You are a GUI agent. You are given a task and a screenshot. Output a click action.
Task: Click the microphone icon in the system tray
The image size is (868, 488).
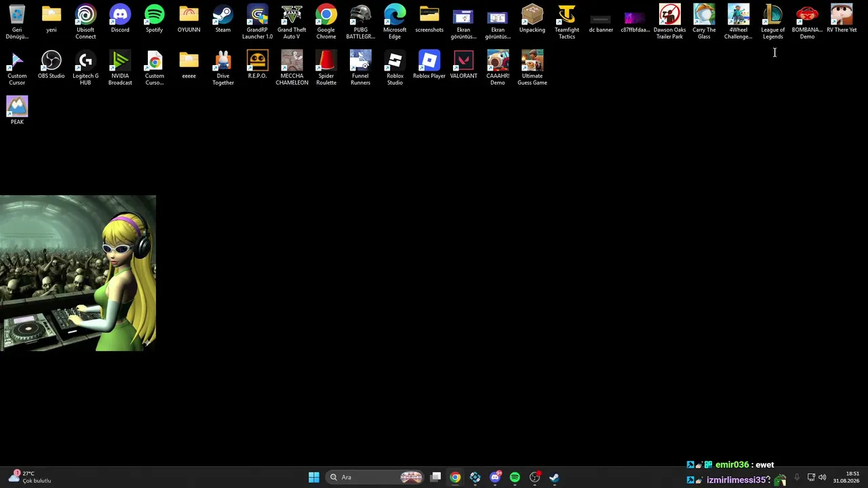coord(797,477)
